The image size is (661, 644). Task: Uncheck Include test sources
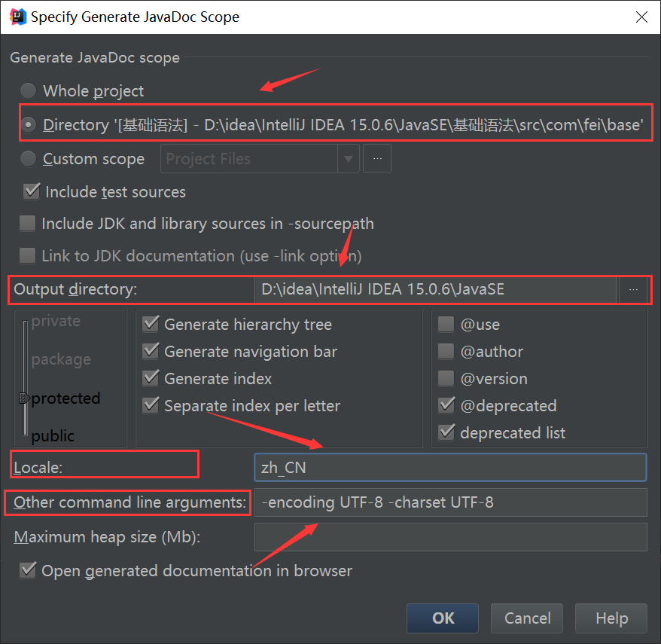pos(32,191)
